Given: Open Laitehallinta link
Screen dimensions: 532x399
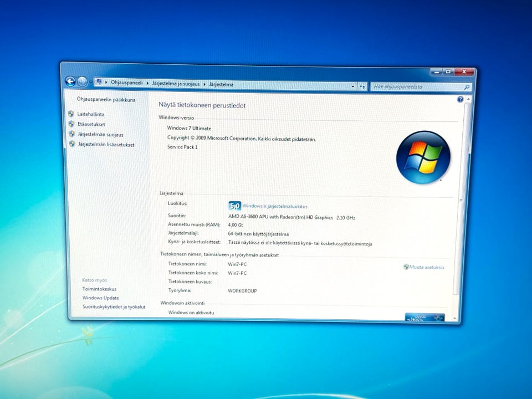Looking at the screenshot, I should tap(90, 114).
